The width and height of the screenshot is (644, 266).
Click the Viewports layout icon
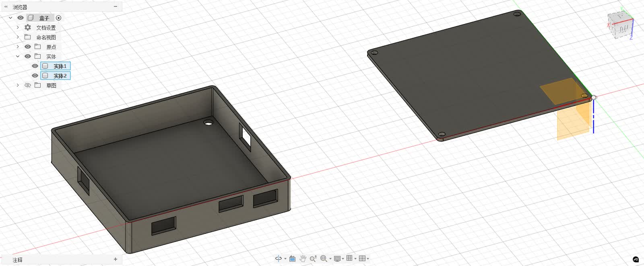coord(362,258)
